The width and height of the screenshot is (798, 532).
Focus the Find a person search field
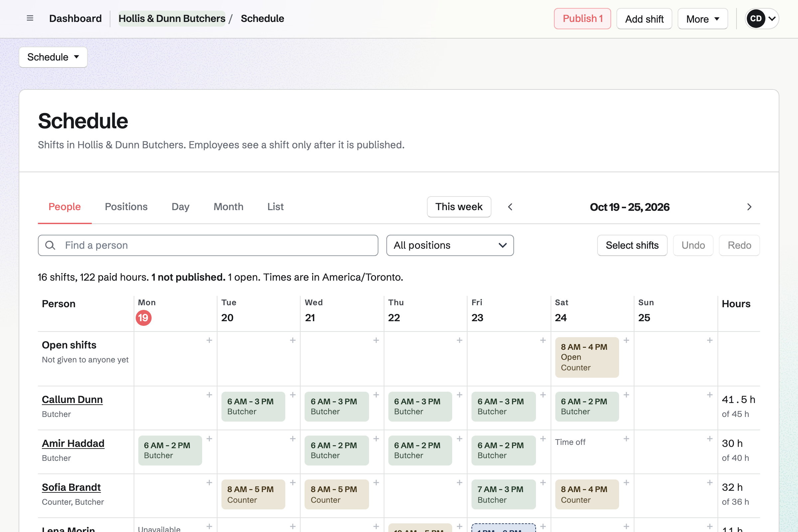tap(208, 245)
